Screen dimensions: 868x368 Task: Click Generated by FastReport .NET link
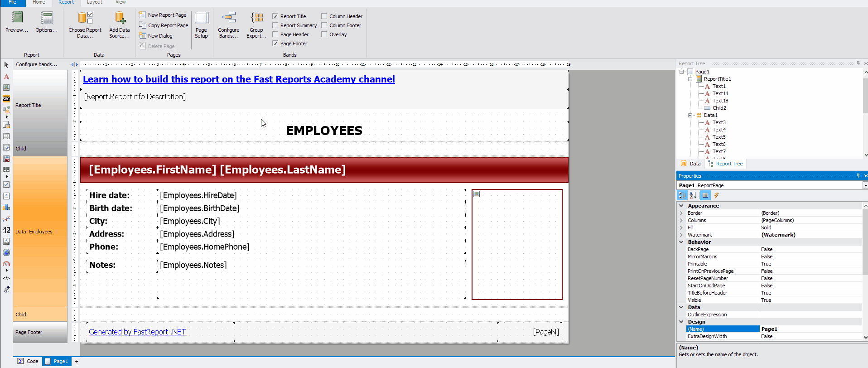click(x=137, y=332)
